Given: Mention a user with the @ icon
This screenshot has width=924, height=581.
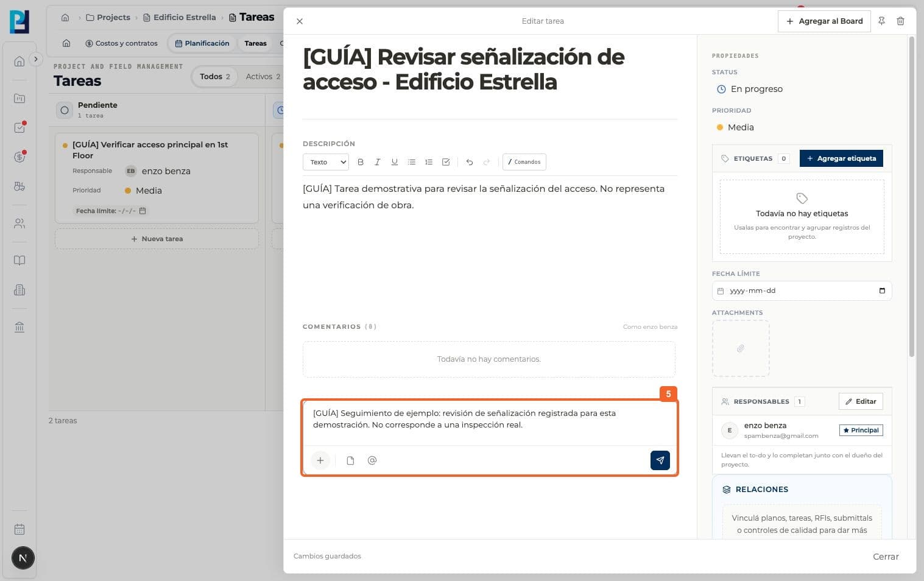Looking at the screenshot, I should 372,460.
